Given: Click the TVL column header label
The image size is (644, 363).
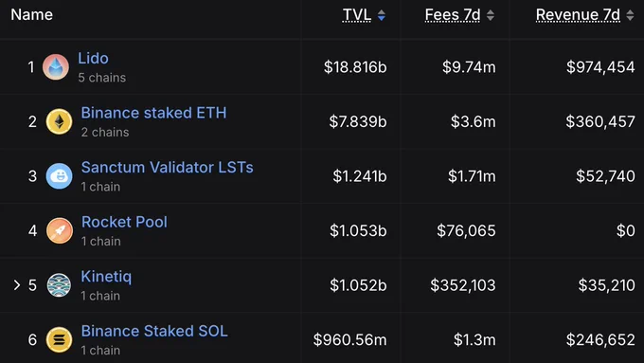Looking at the screenshot, I should [357, 15].
